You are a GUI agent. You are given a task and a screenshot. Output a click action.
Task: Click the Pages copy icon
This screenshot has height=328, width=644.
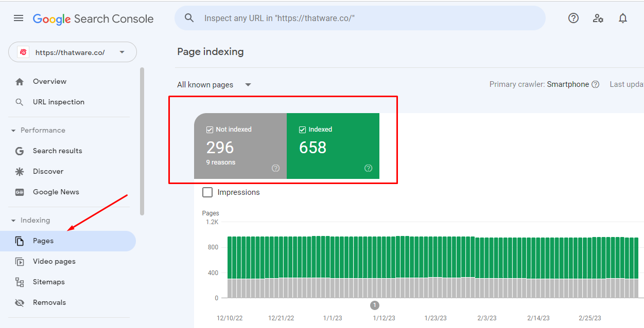pyautogui.click(x=20, y=241)
